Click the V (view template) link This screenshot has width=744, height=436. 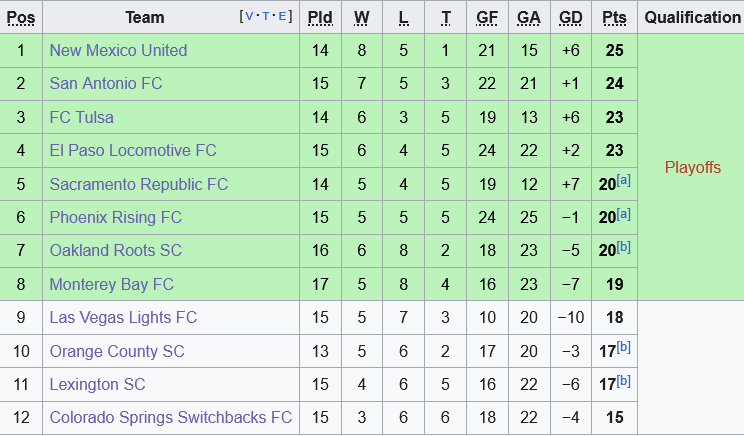click(250, 16)
